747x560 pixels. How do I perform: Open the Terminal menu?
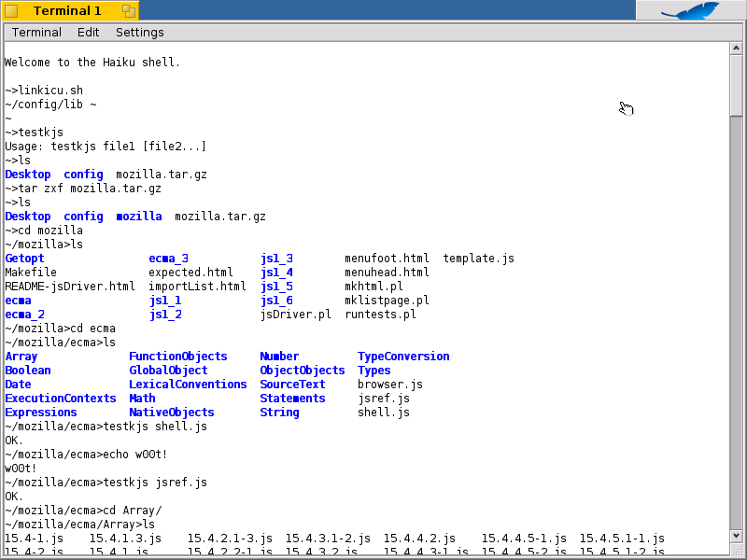pos(36,33)
